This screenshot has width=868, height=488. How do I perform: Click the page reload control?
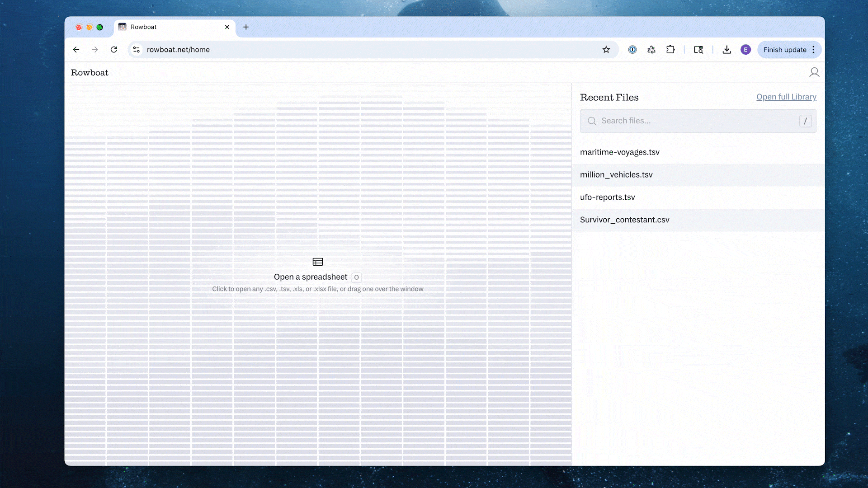114,50
